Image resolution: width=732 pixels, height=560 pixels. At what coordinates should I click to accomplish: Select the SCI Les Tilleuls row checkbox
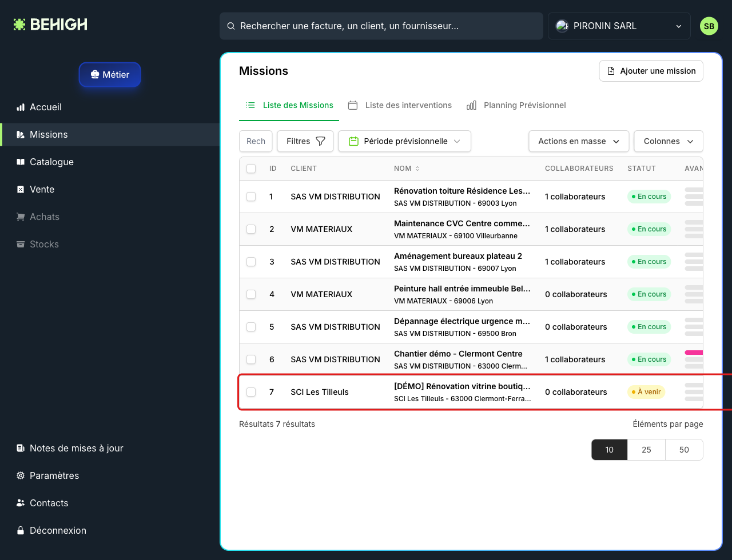[251, 392]
